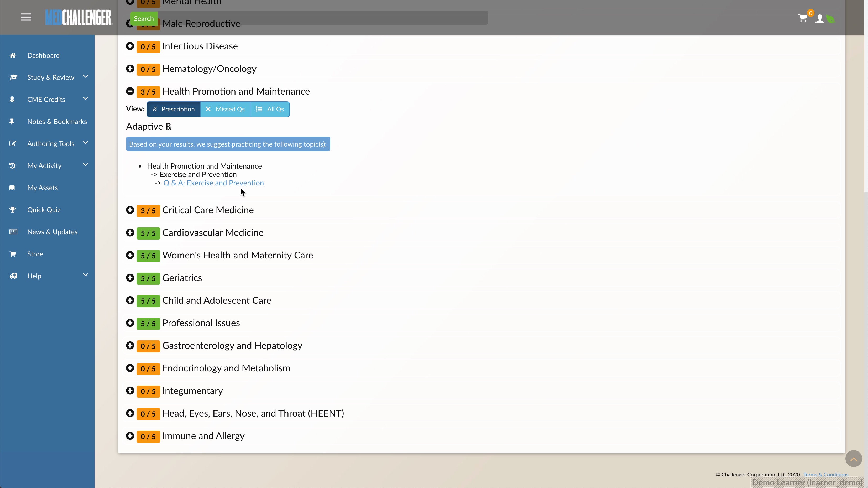Switch to Missed Qs view
Screen dimensions: 868x488
click(225, 109)
